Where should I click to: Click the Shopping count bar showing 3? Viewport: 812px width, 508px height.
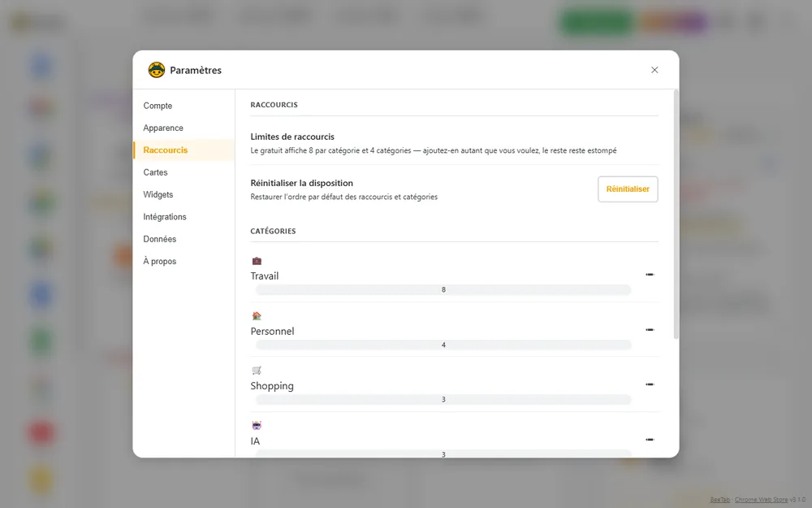pos(444,400)
